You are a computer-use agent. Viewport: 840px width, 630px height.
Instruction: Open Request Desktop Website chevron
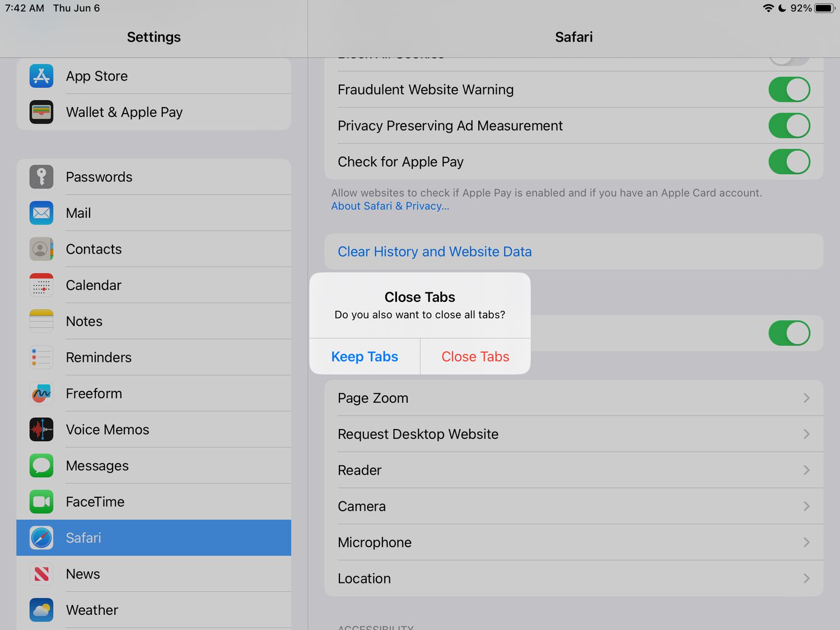(806, 434)
